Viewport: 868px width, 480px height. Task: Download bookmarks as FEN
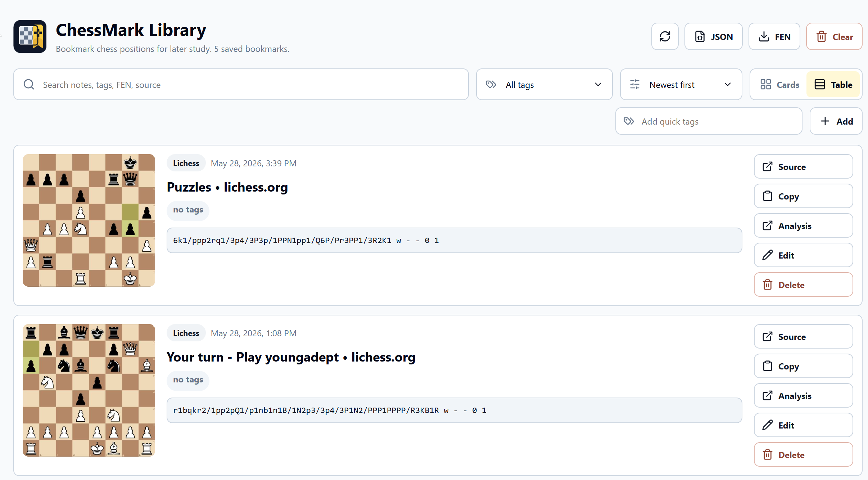(774, 36)
